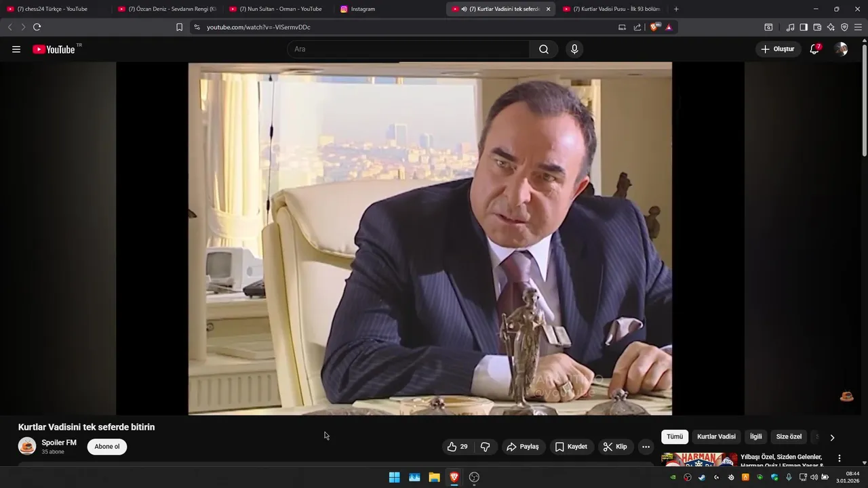Open Steam tray icon

702,477
